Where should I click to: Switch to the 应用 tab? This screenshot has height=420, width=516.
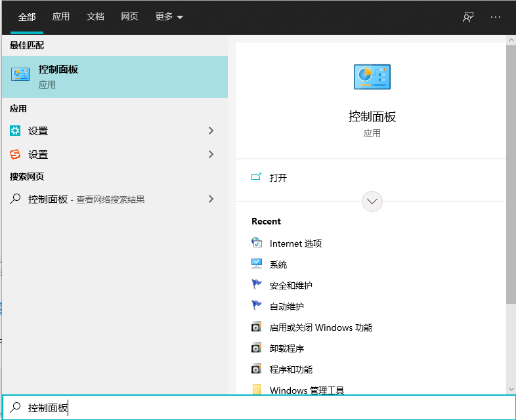pos(61,17)
